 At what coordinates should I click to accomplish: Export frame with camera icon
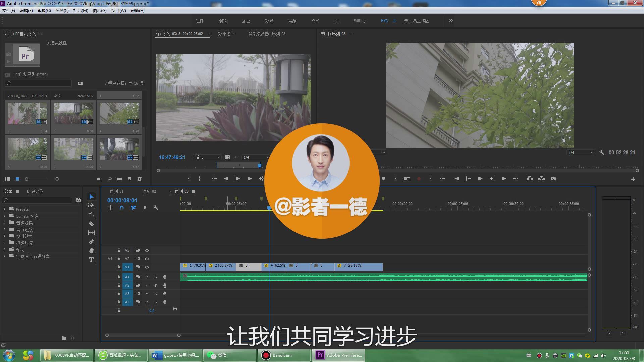click(553, 179)
